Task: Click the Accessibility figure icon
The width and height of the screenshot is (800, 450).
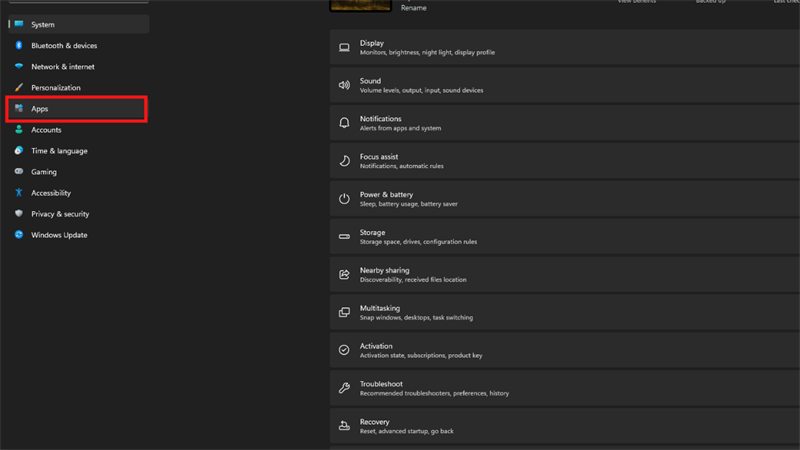Action: 18,193
